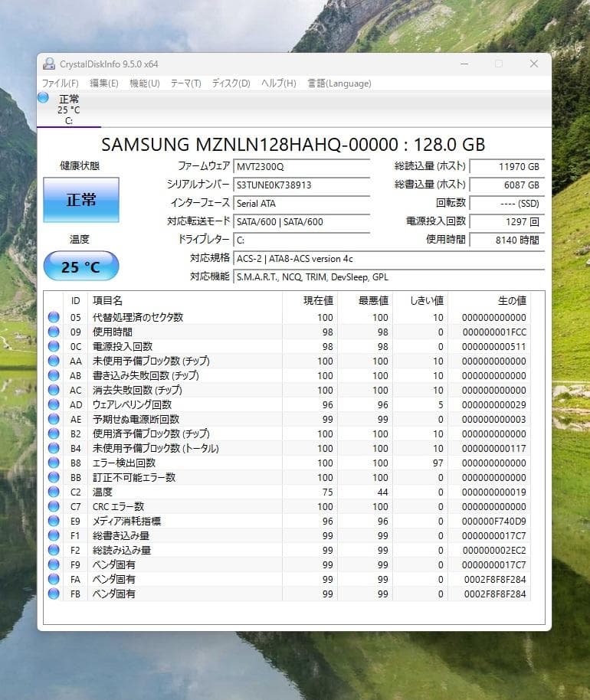Click status orb for attribute AD ウェアレベリング回数
The width and height of the screenshot is (590, 700).
(54, 404)
